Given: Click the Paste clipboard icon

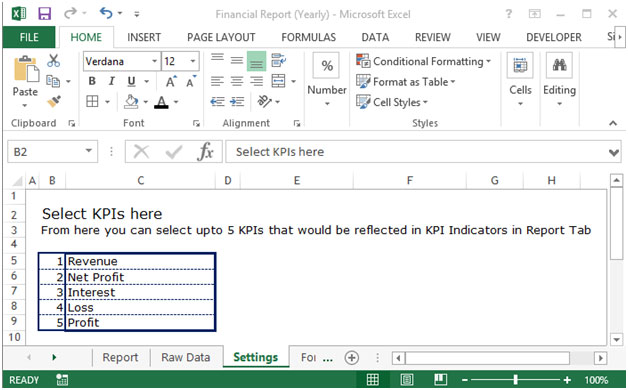Looking at the screenshot, I should pos(26,70).
